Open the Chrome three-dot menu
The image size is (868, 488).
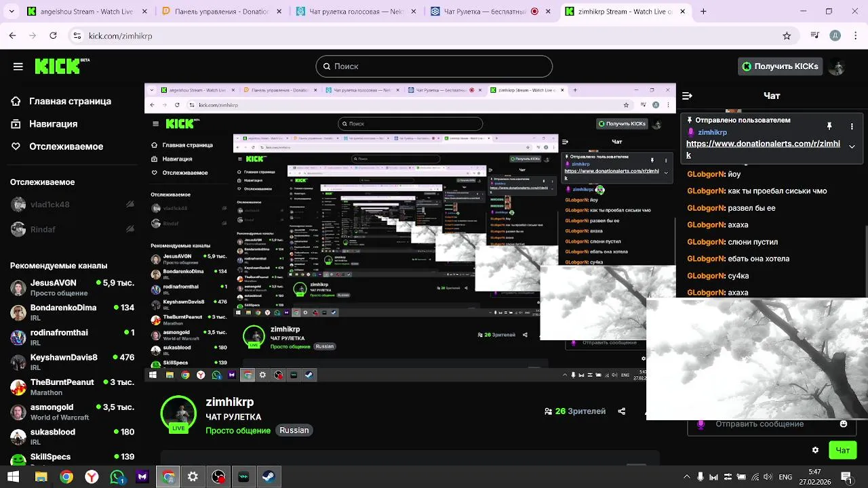(x=854, y=36)
